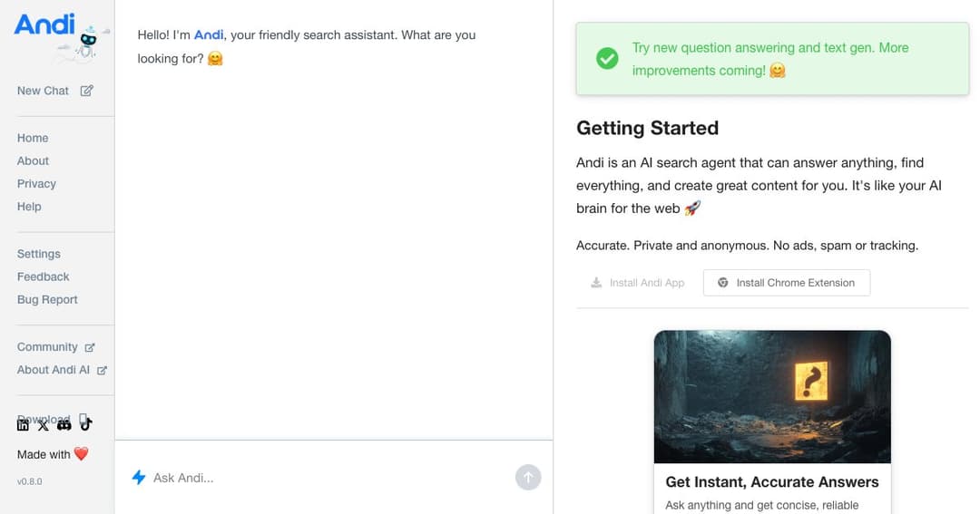The height and width of the screenshot is (514, 980).
Task: Click the New Chat compose icon
Action: coord(87,91)
